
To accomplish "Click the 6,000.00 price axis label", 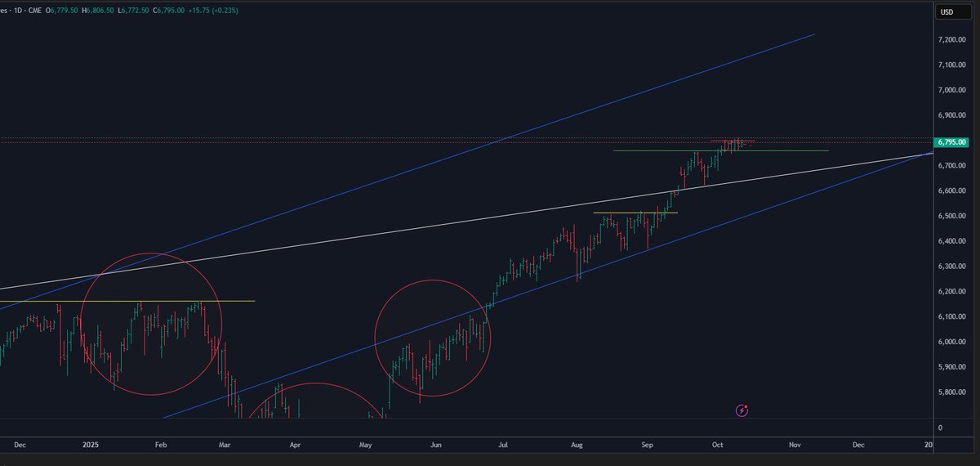I will pyautogui.click(x=952, y=342).
